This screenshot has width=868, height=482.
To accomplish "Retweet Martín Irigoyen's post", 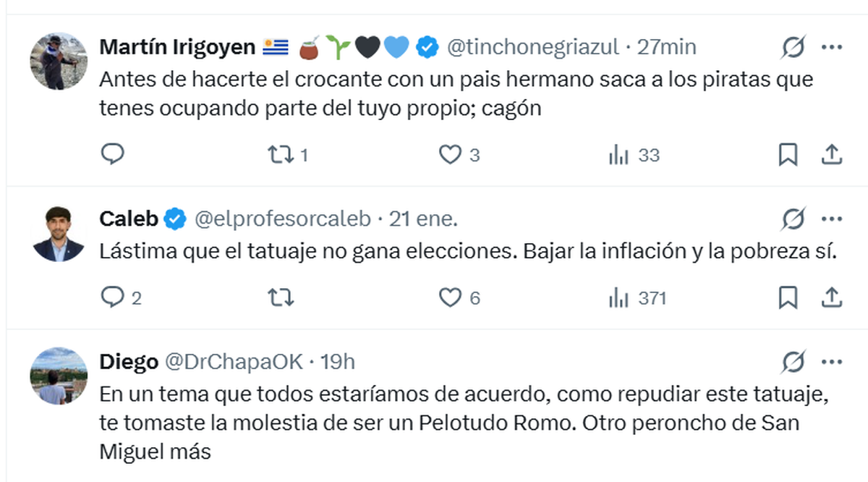I will tap(278, 154).
